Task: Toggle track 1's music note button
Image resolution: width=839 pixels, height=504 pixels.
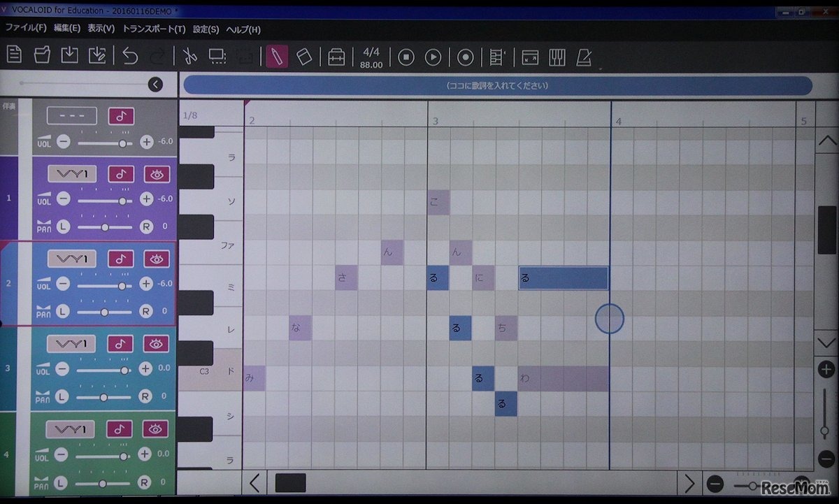Action: point(121,174)
